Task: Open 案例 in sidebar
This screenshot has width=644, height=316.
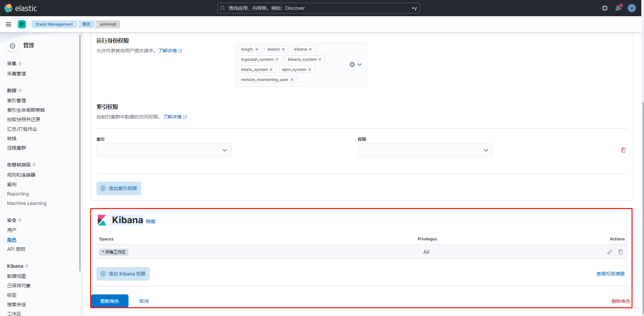Action: (12, 184)
